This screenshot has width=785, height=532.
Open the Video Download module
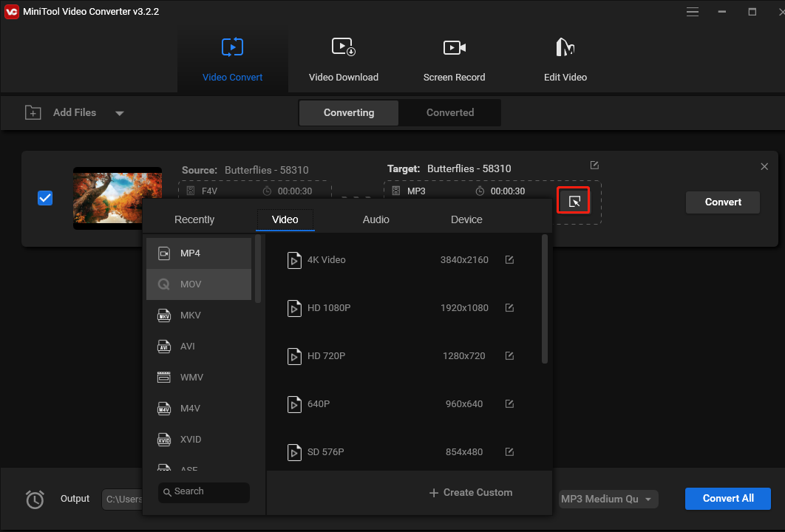(x=344, y=60)
